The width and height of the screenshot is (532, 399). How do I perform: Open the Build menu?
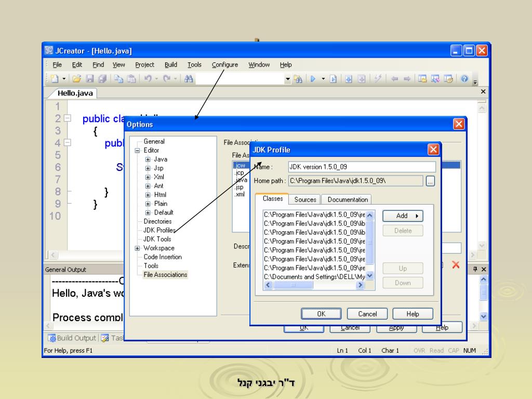(x=170, y=65)
